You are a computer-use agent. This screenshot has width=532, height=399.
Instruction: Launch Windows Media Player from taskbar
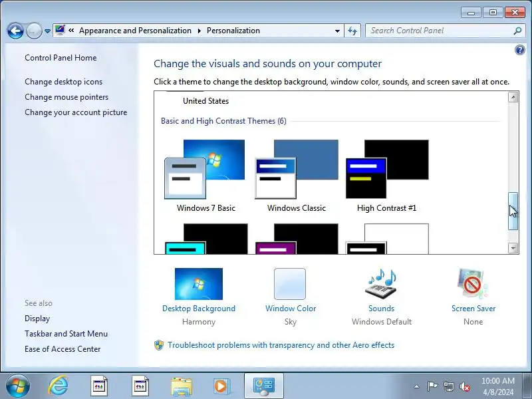(x=221, y=386)
